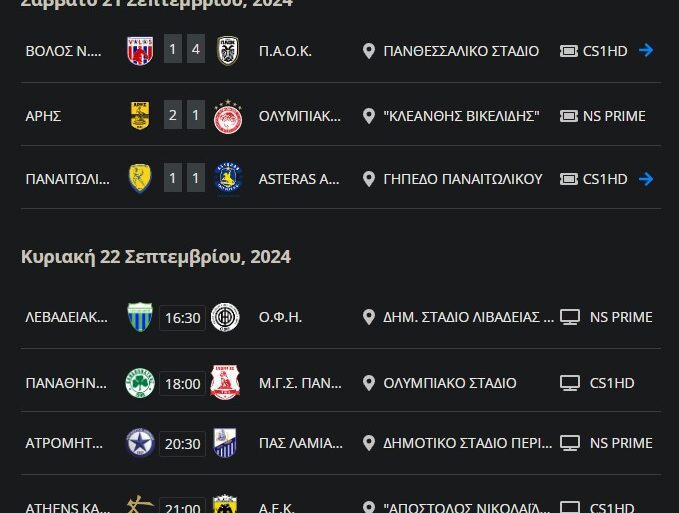Open the ΟΛΥΜΠΙΑΚΟ ΣΤΑΔΙΟ venue link
The height and width of the screenshot is (513, 679).
point(450,382)
